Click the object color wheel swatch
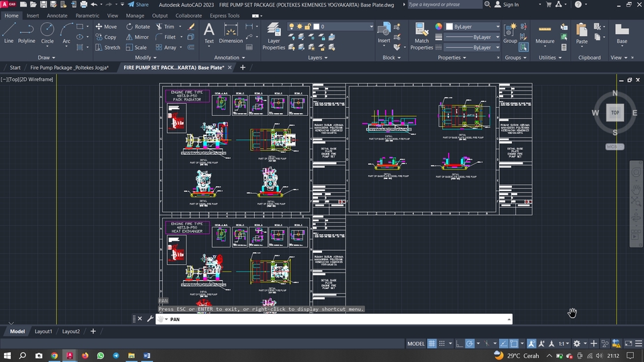Image resolution: width=644 pixels, height=362 pixels. [x=439, y=26]
